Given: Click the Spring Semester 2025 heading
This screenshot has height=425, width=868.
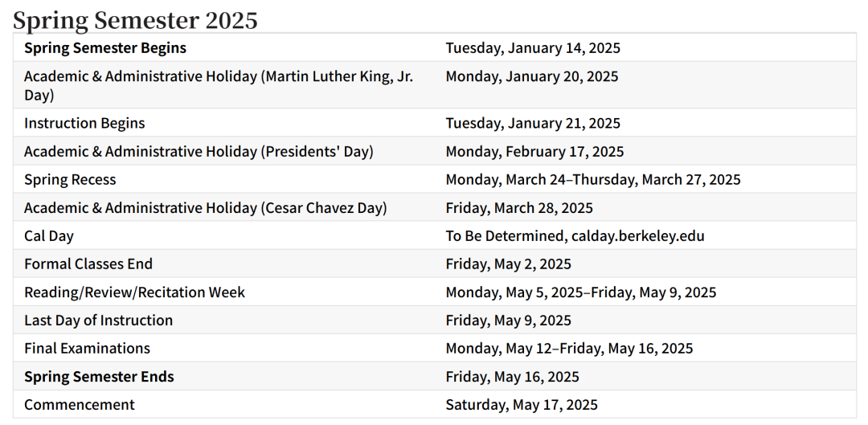Looking at the screenshot, I should click(135, 20).
